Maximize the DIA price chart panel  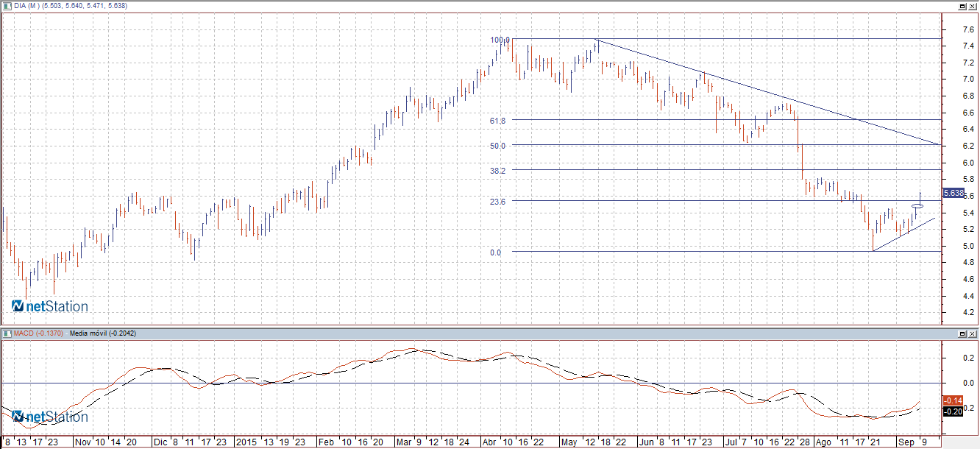pos(962,5)
